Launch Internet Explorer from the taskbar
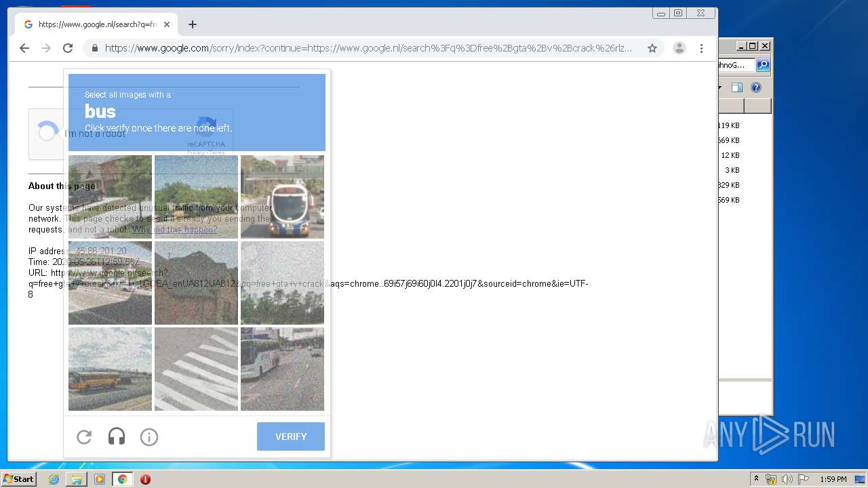868x488 pixels. click(54, 479)
